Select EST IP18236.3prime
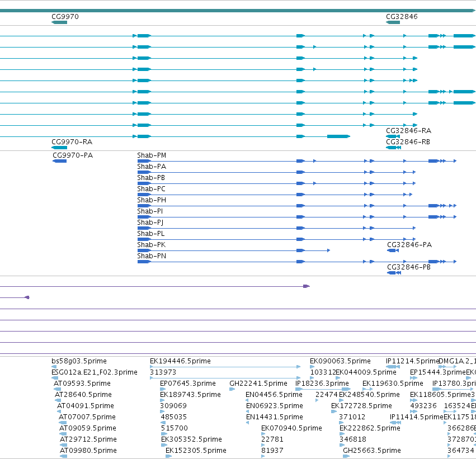Image resolution: width=476 pixels, height=459 pixels. (322, 384)
